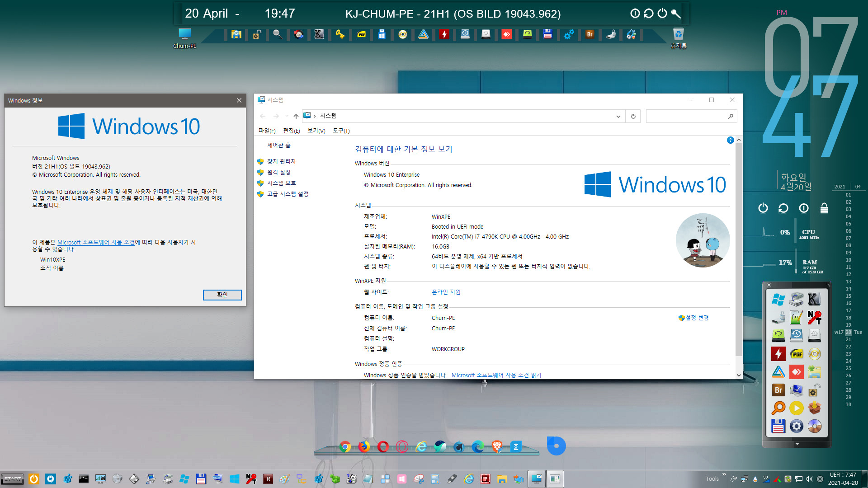This screenshot has width=868, height=488.
Task: Launch Google Chrome from the browser dock
Action: tap(345, 447)
